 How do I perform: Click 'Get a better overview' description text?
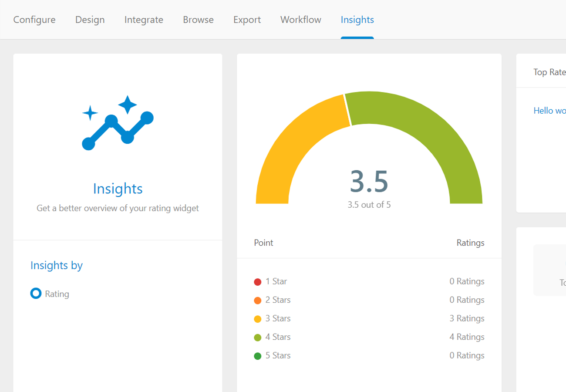pos(118,208)
